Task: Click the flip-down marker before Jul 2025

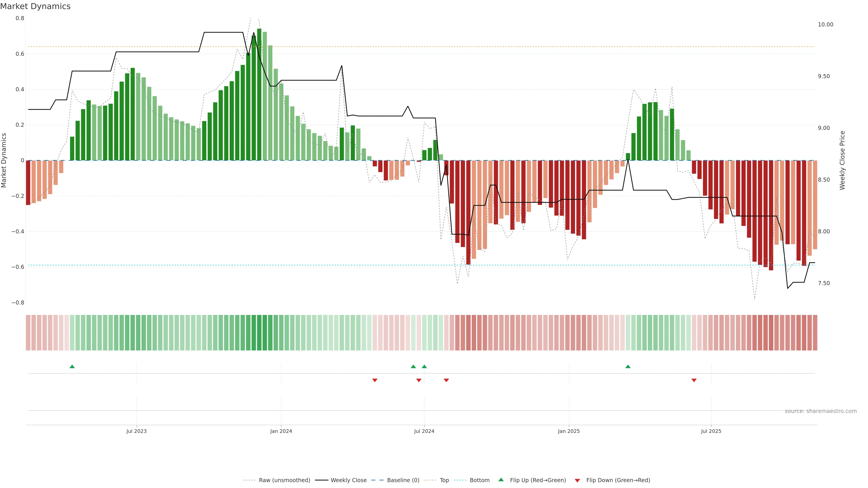Action: (x=694, y=380)
